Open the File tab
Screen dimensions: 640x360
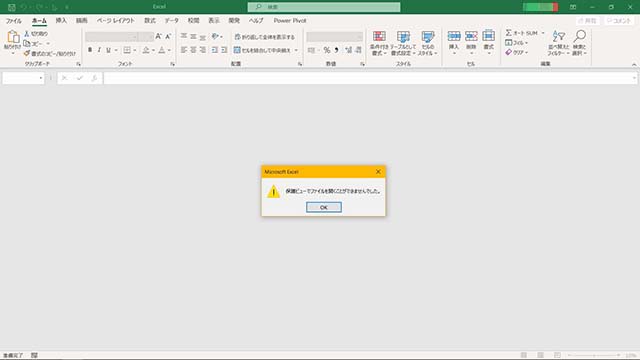point(13,20)
